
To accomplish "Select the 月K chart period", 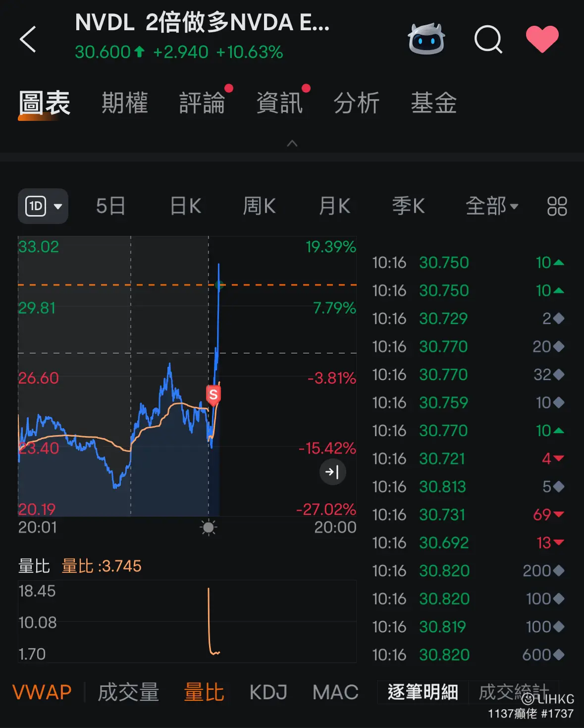I will click(x=334, y=206).
